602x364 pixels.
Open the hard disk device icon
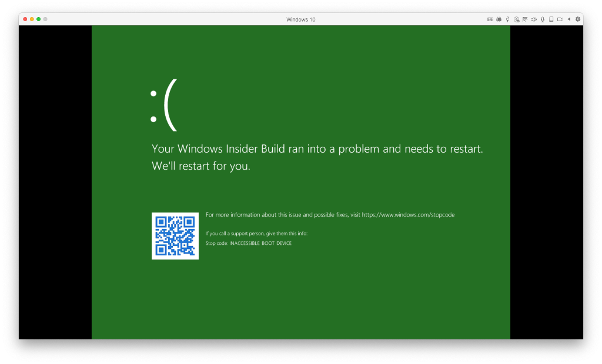(x=551, y=19)
